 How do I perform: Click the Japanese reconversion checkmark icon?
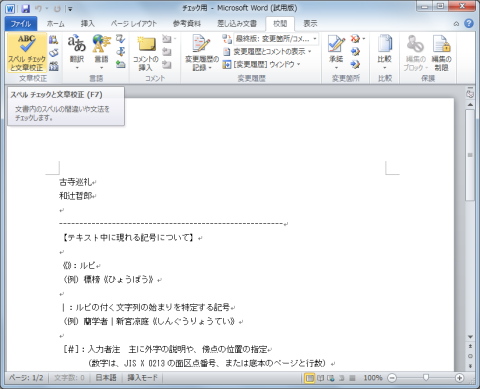pos(121,39)
